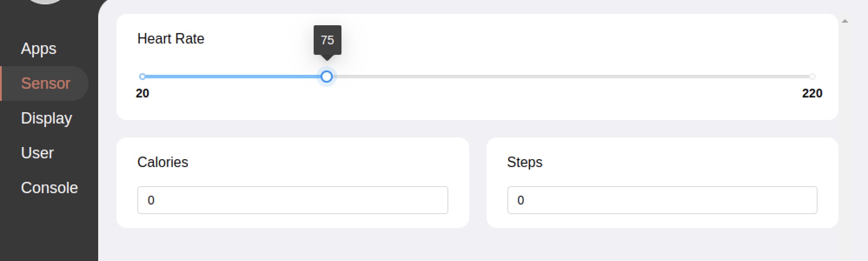
Task: Click the Heart Rate heading
Action: (x=171, y=39)
